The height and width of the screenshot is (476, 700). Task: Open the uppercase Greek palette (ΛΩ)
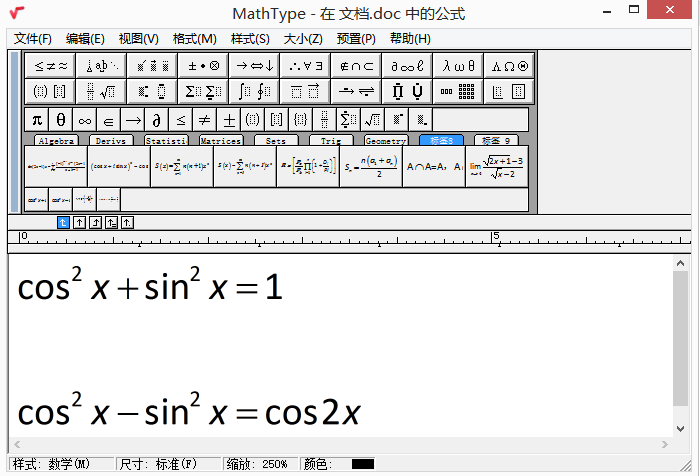coord(509,66)
